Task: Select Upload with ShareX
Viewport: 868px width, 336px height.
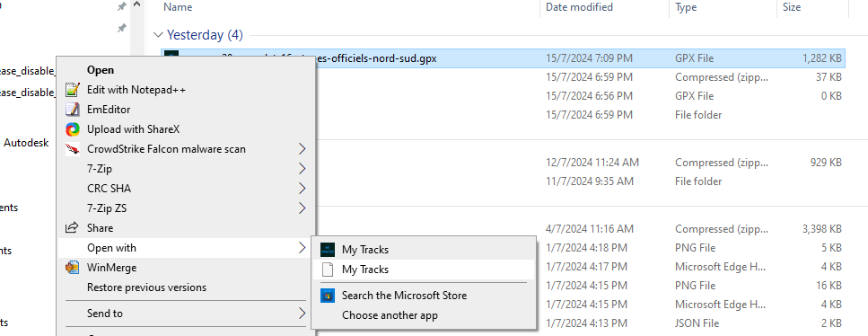Action: [x=186, y=129]
